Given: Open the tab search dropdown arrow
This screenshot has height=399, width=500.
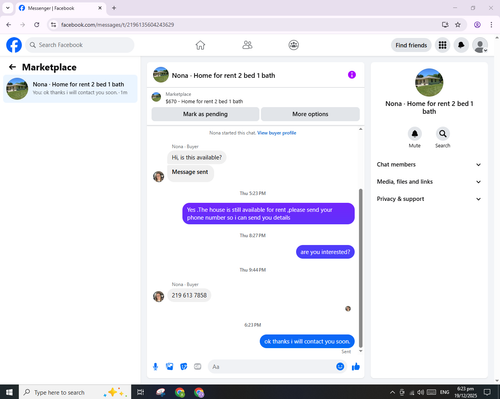Looking at the screenshot, I should [x=8, y=8].
